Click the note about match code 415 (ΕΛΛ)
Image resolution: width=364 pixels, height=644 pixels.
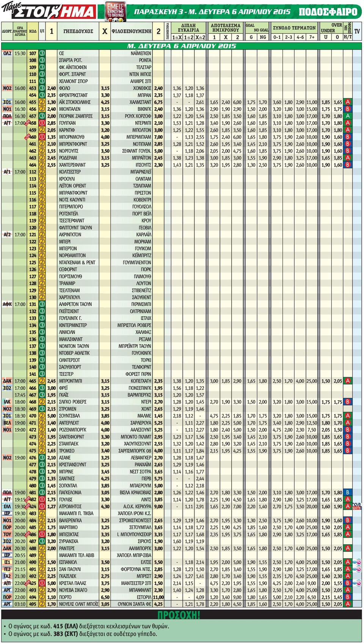[89, 626]
